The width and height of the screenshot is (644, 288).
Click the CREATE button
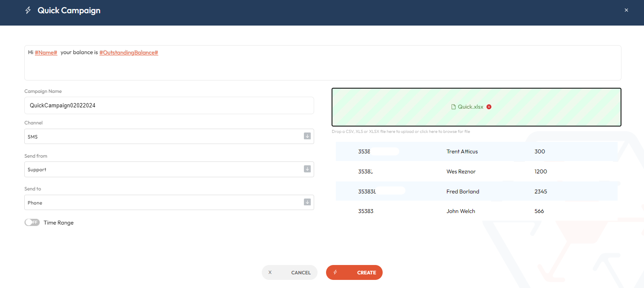[354, 273]
